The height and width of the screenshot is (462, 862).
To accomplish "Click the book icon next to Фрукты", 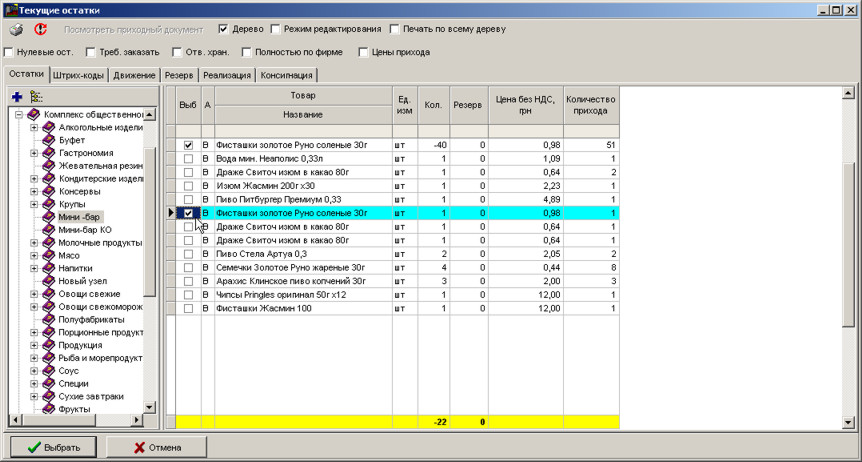I will pyautogui.click(x=49, y=409).
